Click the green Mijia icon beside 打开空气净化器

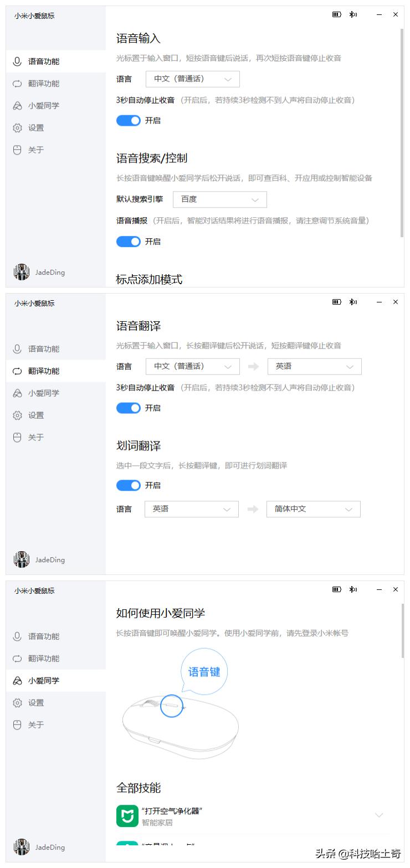pyautogui.click(x=127, y=816)
